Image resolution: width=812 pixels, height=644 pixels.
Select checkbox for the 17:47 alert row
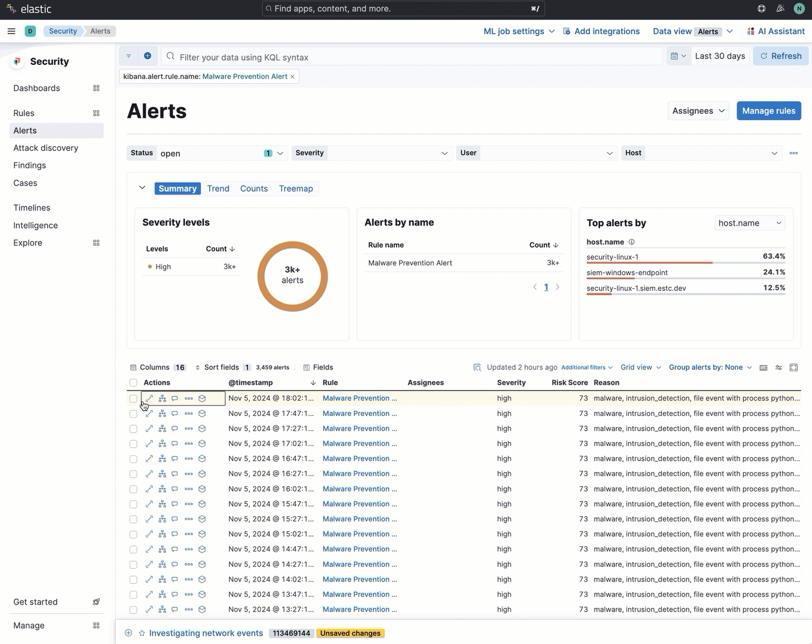click(x=133, y=414)
